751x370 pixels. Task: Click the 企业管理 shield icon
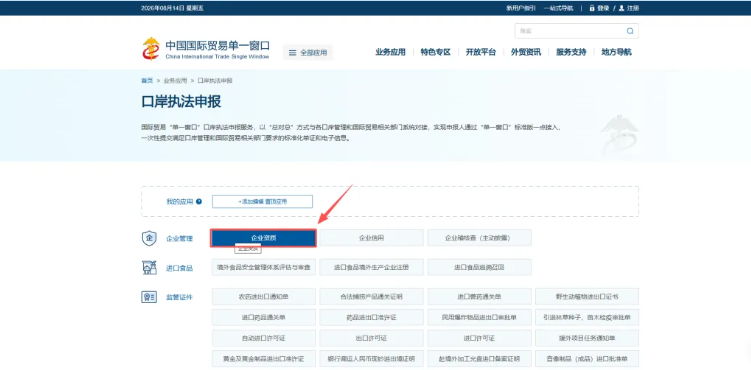pyautogui.click(x=149, y=238)
